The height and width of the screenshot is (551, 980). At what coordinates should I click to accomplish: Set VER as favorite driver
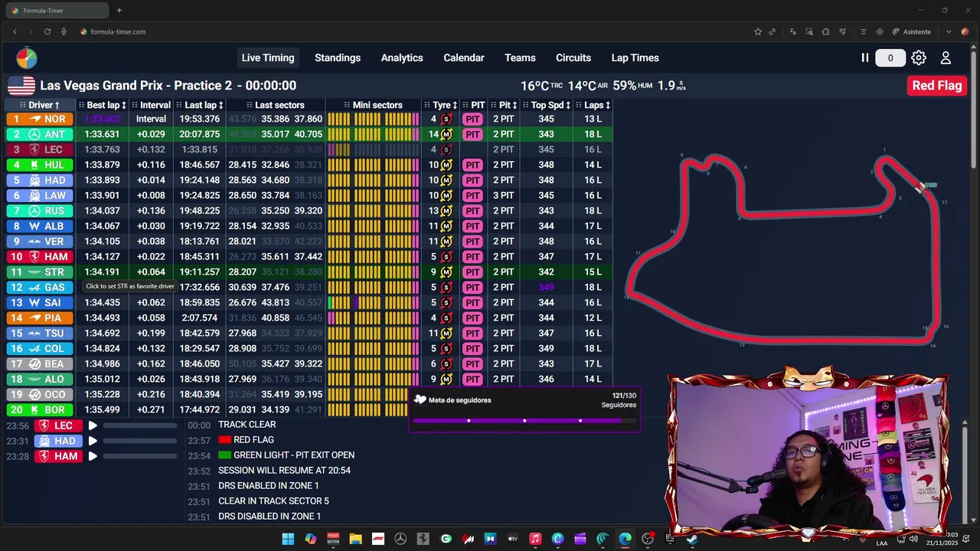coord(41,241)
